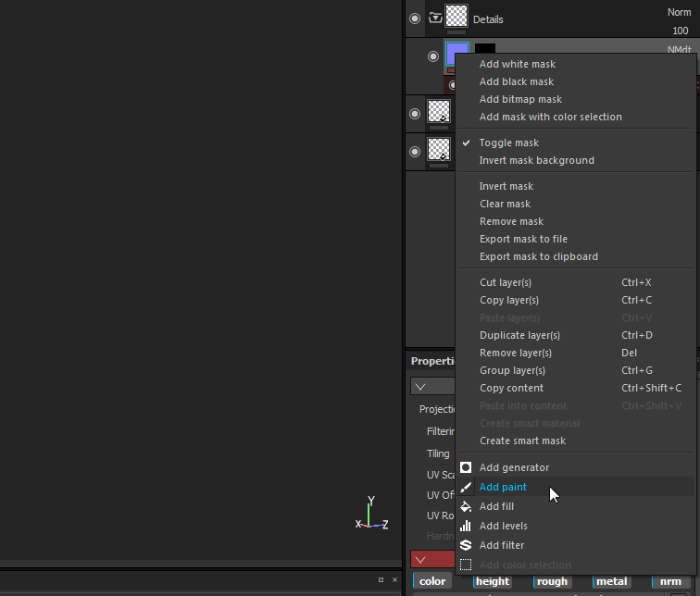Select Duplicate layer(s) from context menu
Screen dimensions: 700x596
pyautogui.click(x=519, y=335)
